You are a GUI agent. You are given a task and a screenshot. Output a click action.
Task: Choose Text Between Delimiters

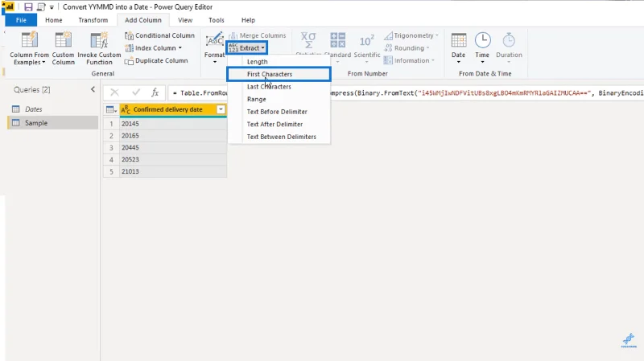tap(279, 137)
